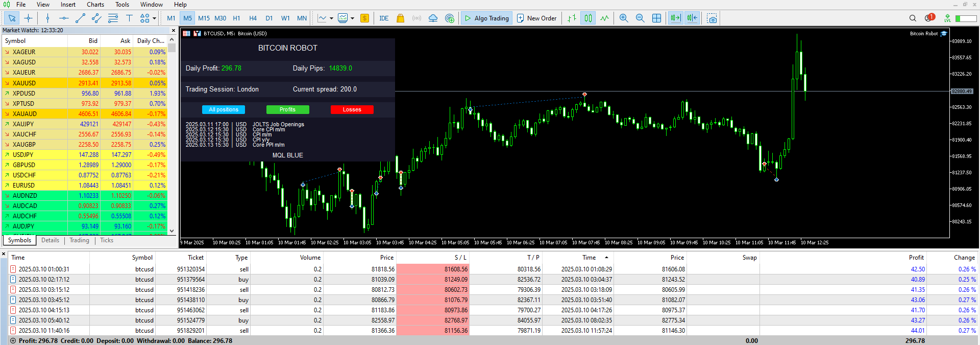The width and height of the screenshot is (980, 345).
Task: Open the indicators list dropdown arrow
Action: (x=352, y=18)
